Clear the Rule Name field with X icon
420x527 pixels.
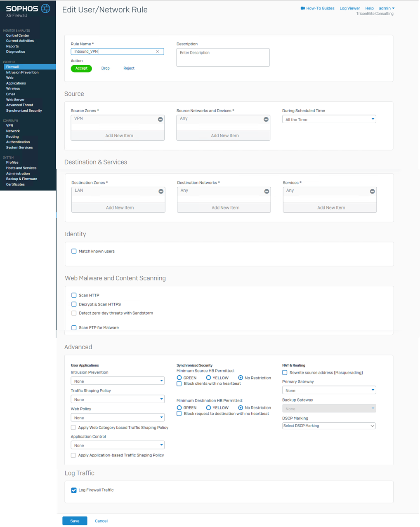click(x=158, y=52)
